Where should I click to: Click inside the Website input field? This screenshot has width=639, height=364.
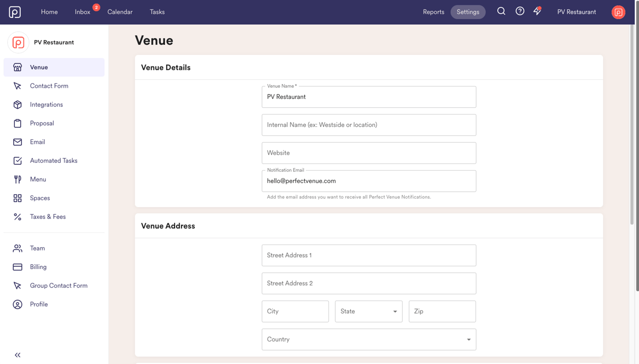pos(369,153)
